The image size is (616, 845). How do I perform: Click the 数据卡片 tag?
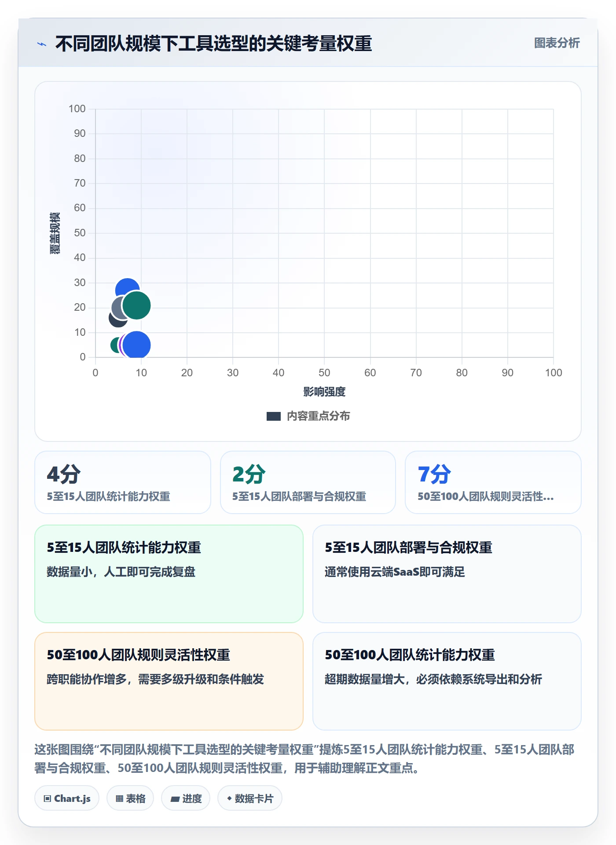coord(250,798)
